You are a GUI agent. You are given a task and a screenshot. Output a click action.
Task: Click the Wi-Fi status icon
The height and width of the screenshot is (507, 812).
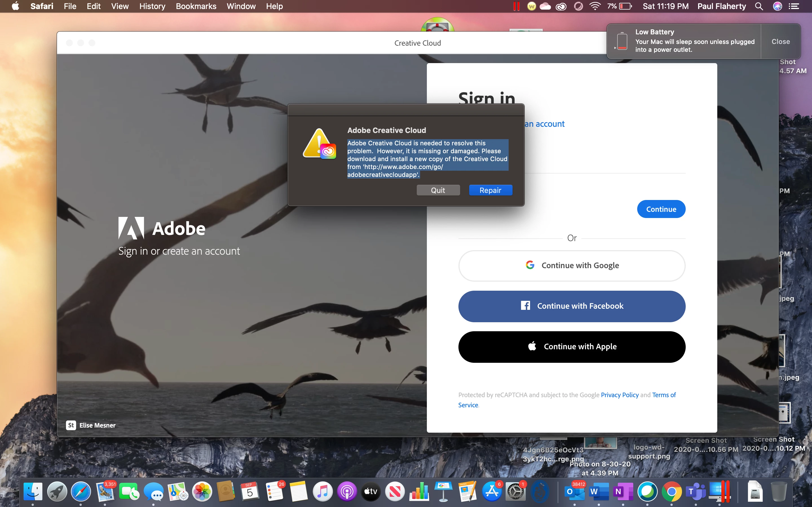pyautogui.click(x=595, y=6)
